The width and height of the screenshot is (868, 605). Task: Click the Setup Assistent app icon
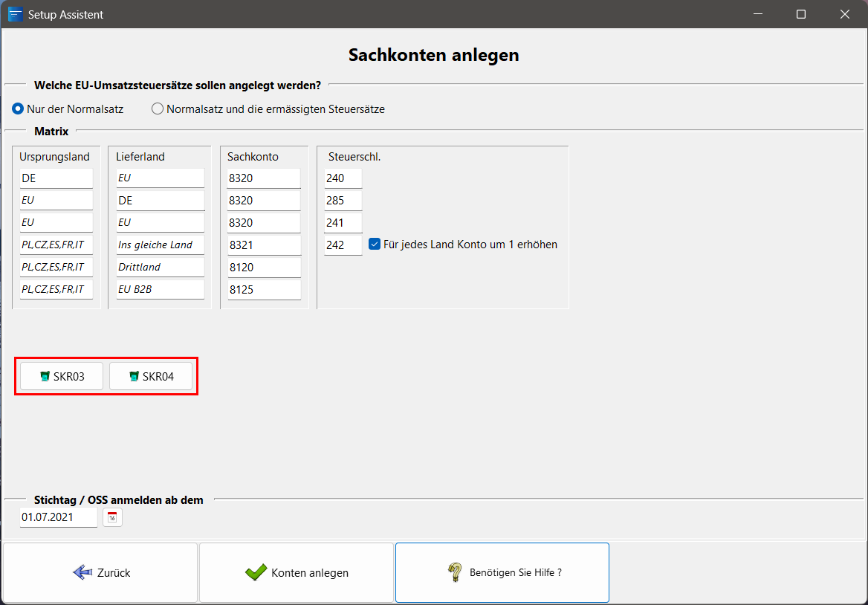click(15, 14)
